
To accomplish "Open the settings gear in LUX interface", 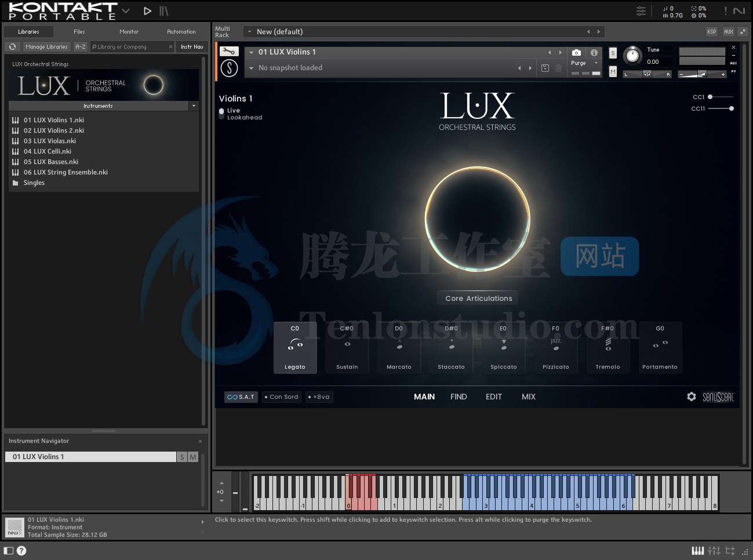I will pos(691,397).
